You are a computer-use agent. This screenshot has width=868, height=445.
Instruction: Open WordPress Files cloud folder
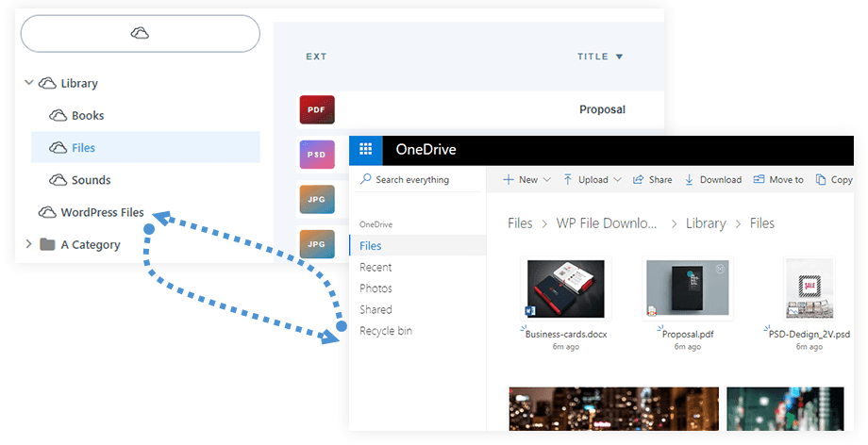pos(102,212)
